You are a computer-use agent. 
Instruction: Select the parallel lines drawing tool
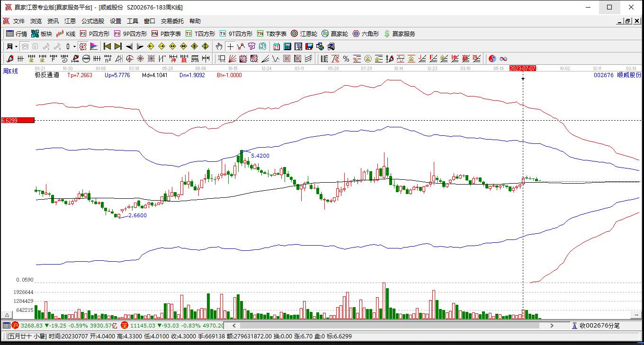309,59
